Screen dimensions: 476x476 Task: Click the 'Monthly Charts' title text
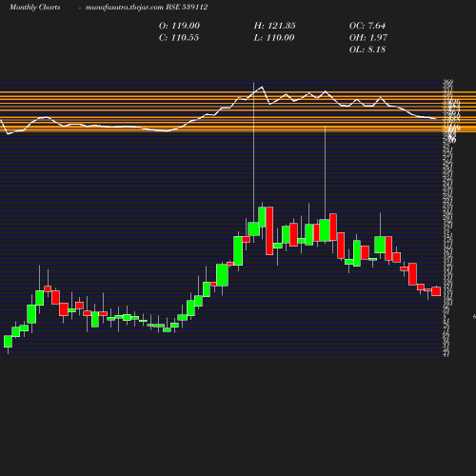tap(34, 8)
